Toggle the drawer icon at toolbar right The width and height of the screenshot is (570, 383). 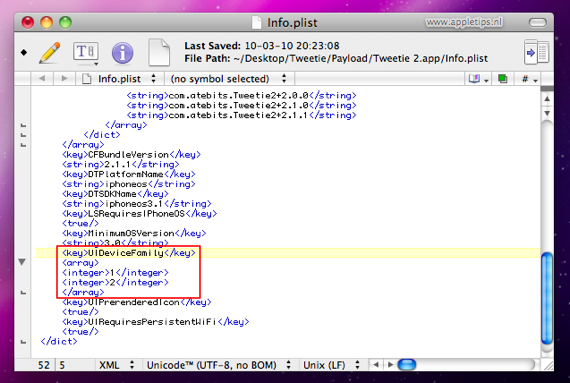(x=536, y=53)
